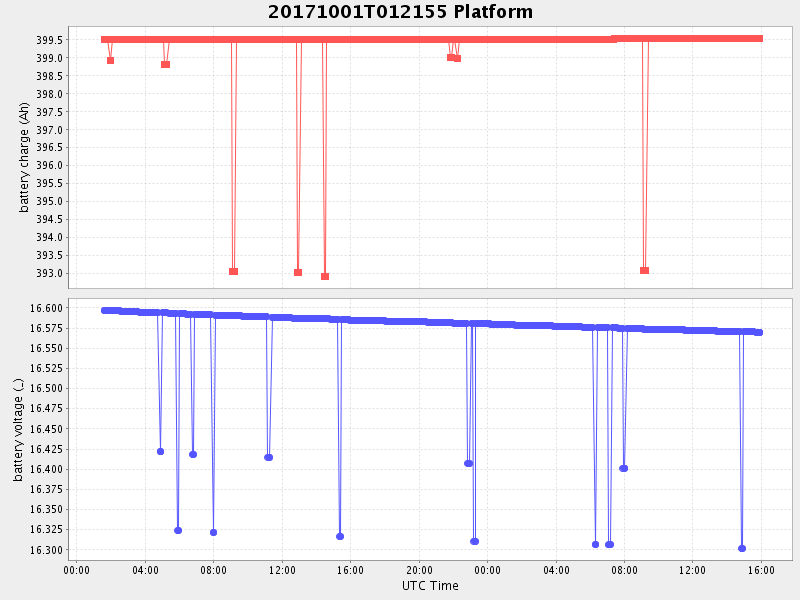Click the "UTC Time" x-axis label
800x600 pixels.
pos(430,585)
